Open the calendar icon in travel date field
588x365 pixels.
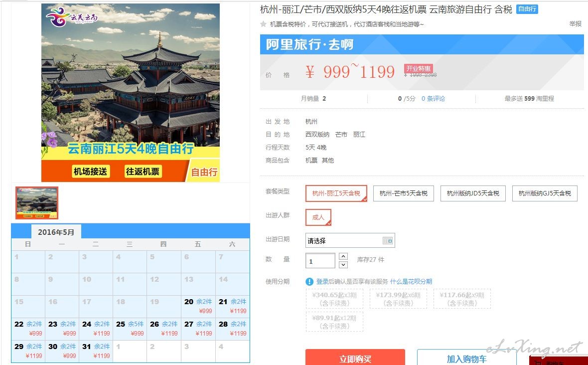tap(387, 240)
